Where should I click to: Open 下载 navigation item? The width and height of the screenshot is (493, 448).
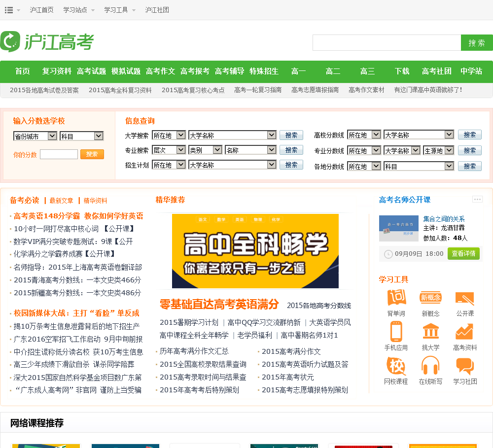[402, 71]
